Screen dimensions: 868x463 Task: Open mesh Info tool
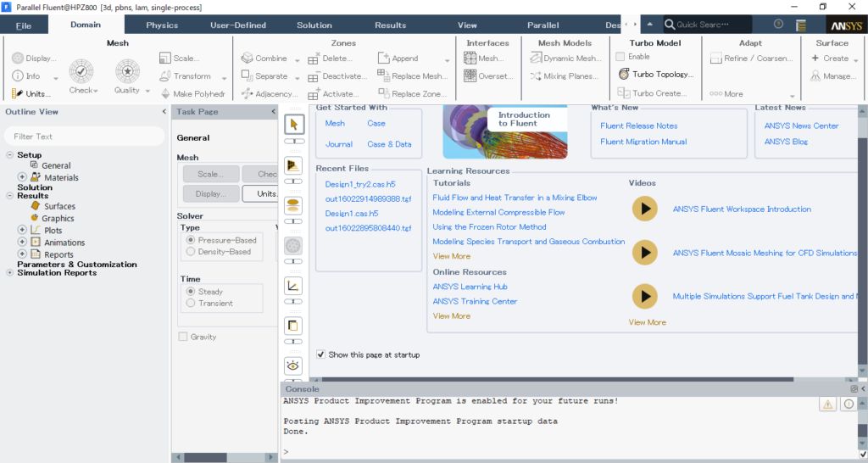coord(26,75)
